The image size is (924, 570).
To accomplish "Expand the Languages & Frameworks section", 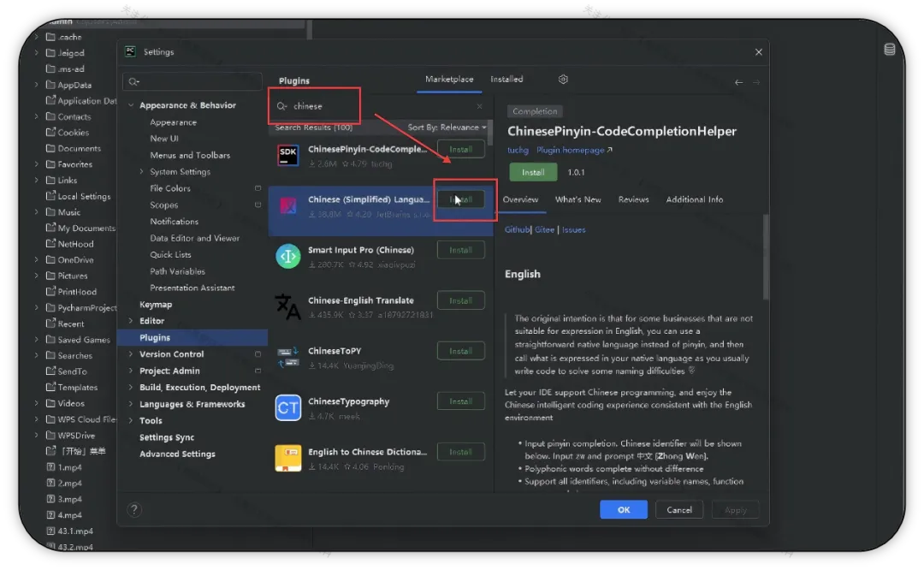I will (131, 404).
